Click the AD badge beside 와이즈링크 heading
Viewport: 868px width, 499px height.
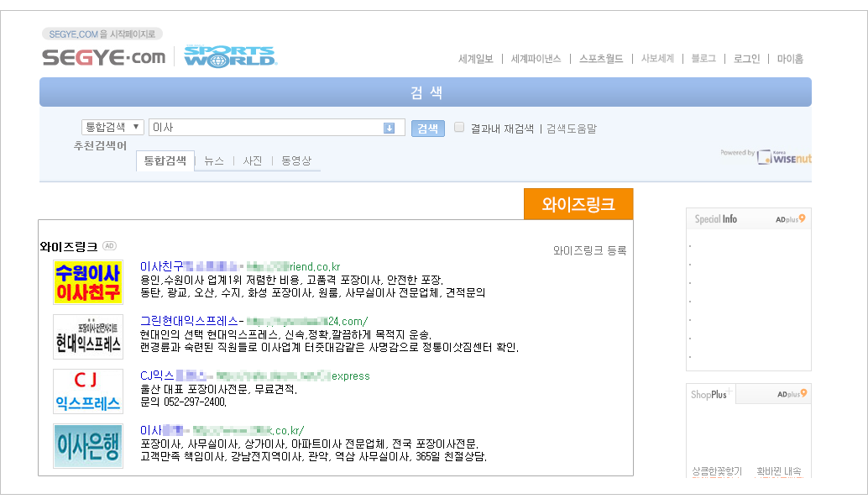coord(110,246)
